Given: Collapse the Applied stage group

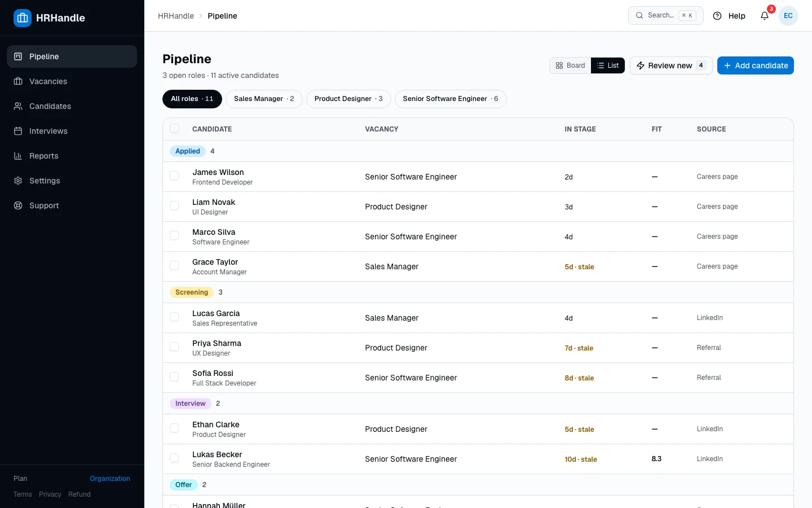Looking at the screenshot, I should pyautogui.click(x=188, y=151).
